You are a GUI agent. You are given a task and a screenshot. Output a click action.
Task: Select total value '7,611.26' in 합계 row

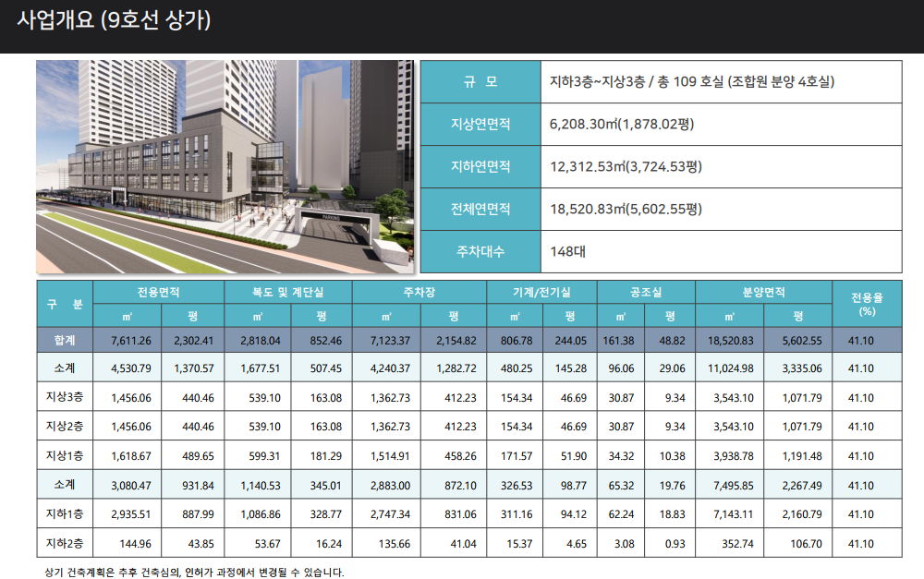[x=131, y=341]
